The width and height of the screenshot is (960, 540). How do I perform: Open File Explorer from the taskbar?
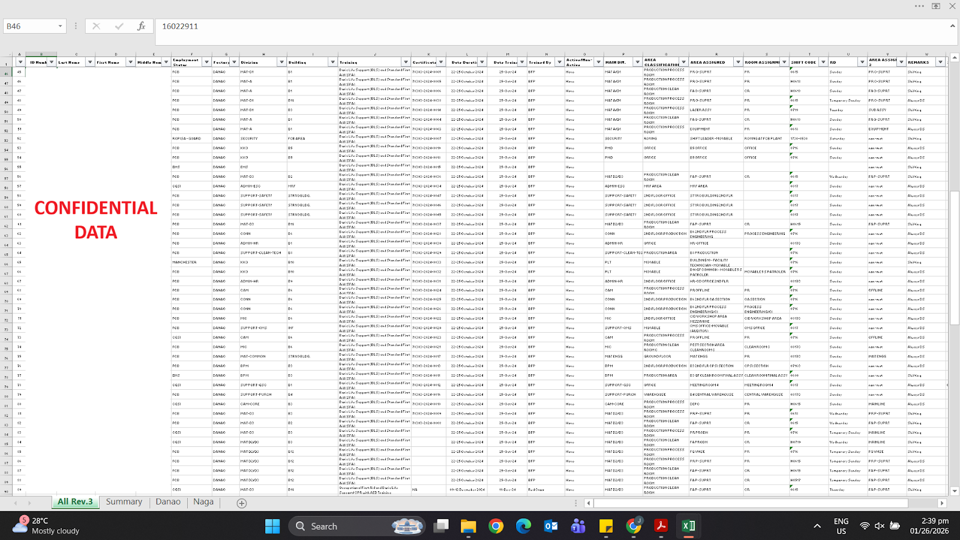click(468, 526)
